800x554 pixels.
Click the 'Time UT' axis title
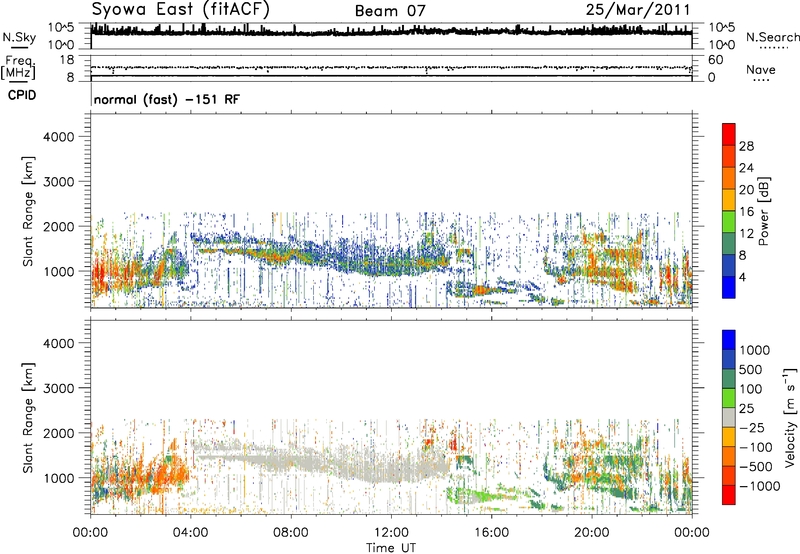pos(391,548)
